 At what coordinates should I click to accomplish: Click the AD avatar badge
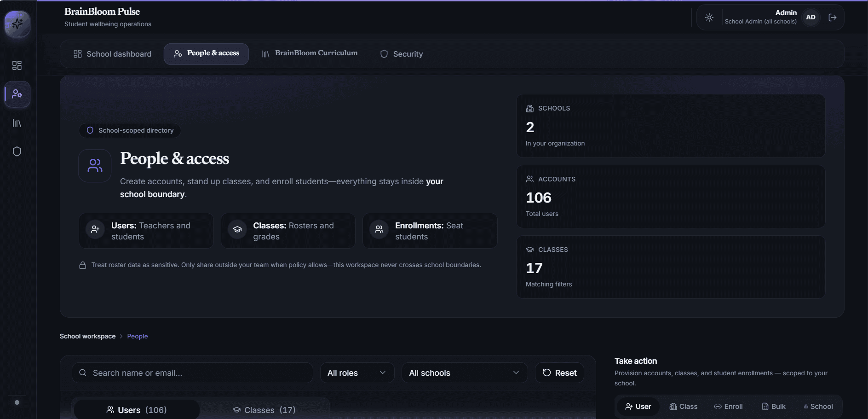(811, 17)
